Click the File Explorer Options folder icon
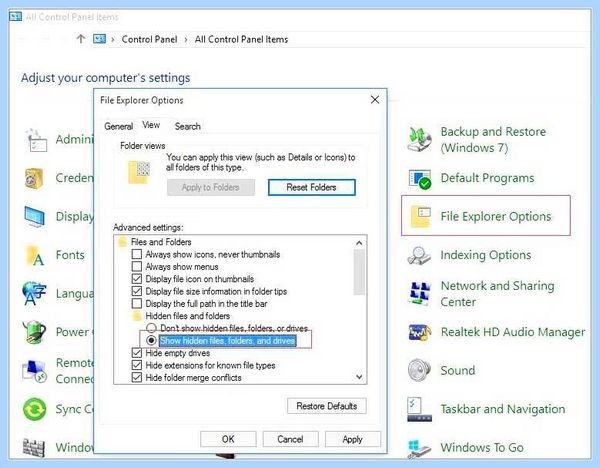600x468 pixels. tap(421, 216)
